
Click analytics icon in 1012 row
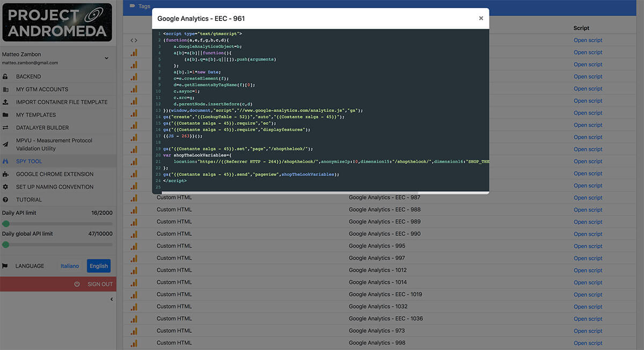[x=134, y=270]
